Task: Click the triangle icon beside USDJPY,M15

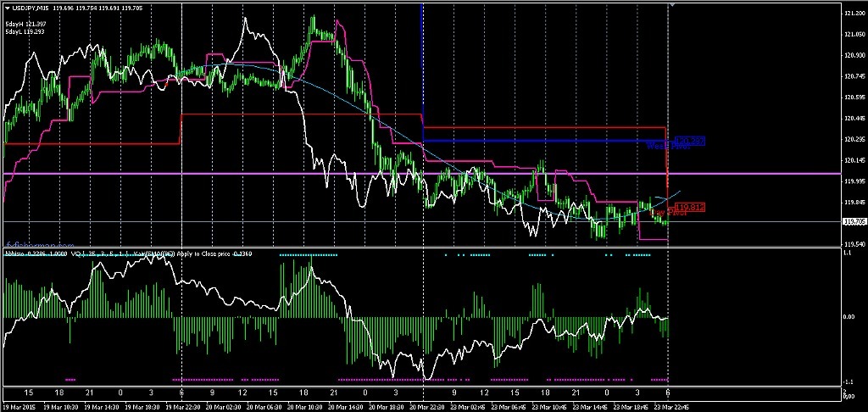Action: tap(7, 8)
